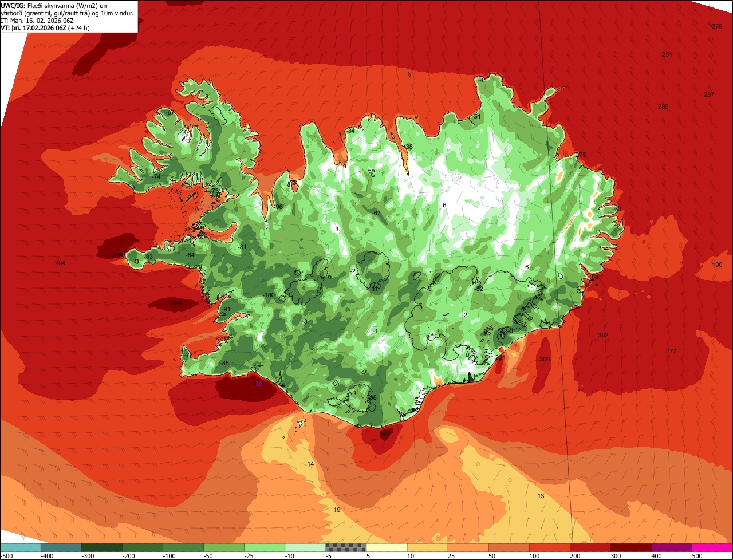The width and height of the screenshot is (733, 560).
Task: Click the map value 302
Action: click(602, 336)
